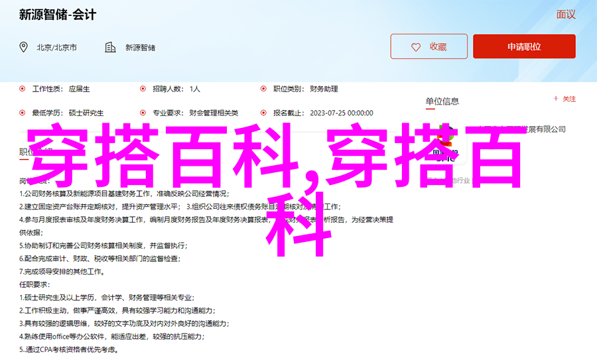Click duty line 2.建立固定资产台账
Viewport: 597px width, 364px height.
pyautogui.click(x=99, y=207)
